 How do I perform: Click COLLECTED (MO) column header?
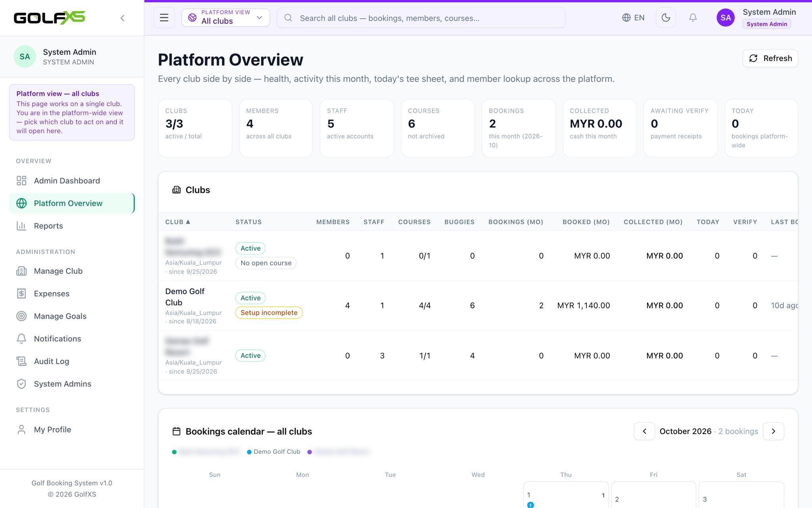tap(653, 222)
